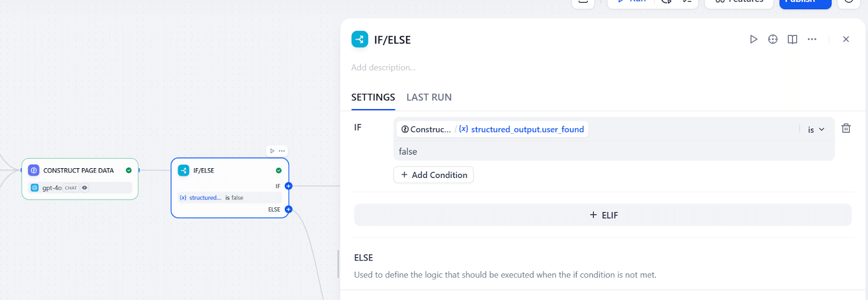Run this step with the panel play icon
868x300 pixels.
[754, 39]
